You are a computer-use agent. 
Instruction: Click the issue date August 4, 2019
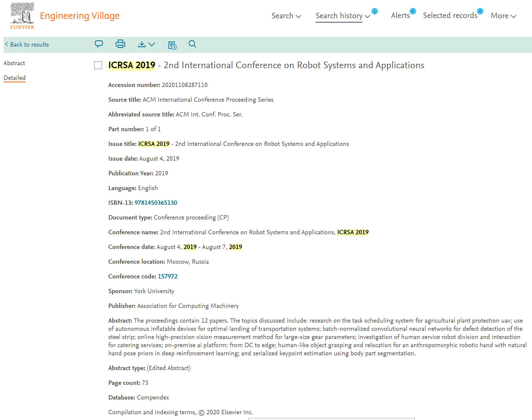coord(159,158)
